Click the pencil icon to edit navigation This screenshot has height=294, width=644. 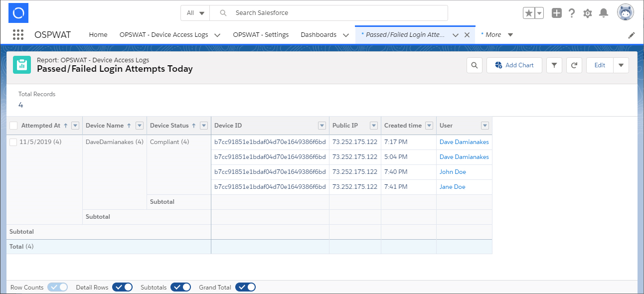632,35
